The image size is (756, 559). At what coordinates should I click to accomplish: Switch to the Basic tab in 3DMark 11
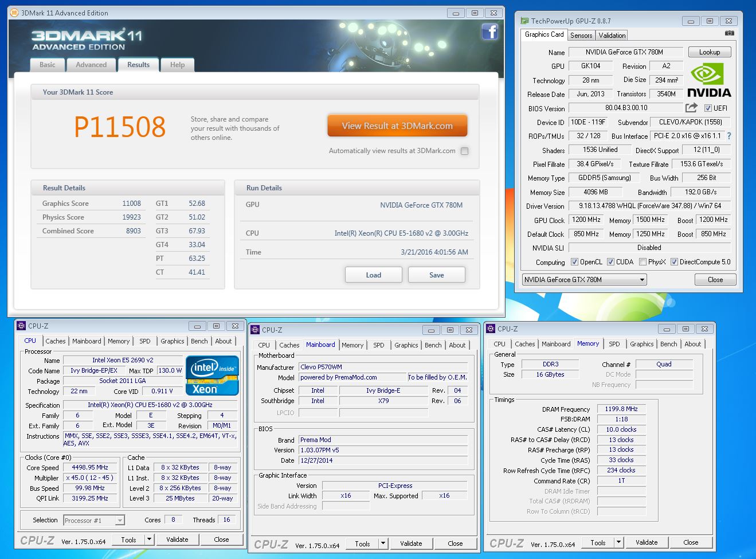(48, 65)
